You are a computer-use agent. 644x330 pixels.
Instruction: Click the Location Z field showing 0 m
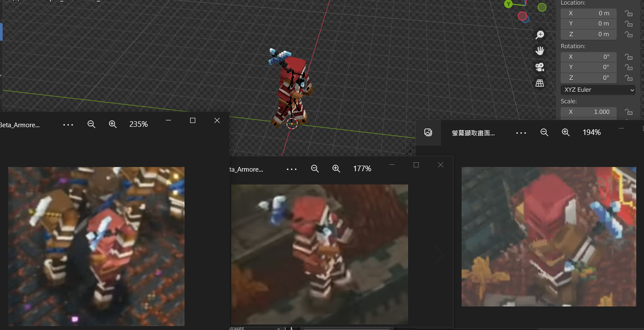588,35
